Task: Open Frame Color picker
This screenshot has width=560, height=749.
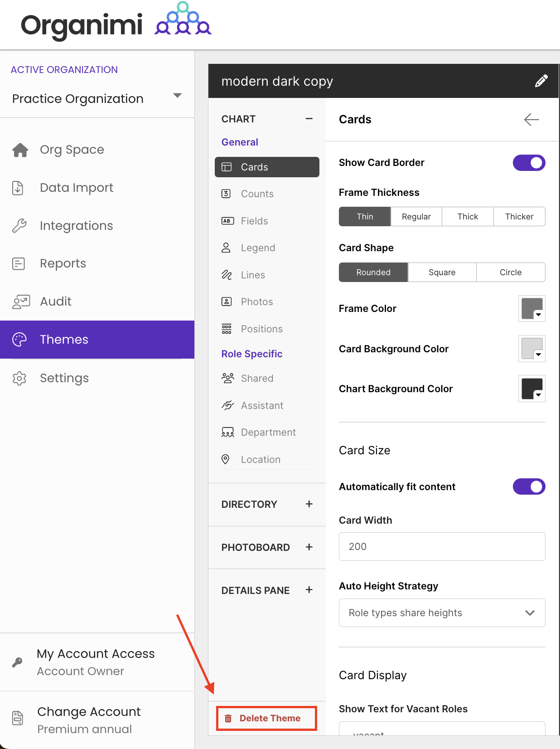Action: [532, 309]
